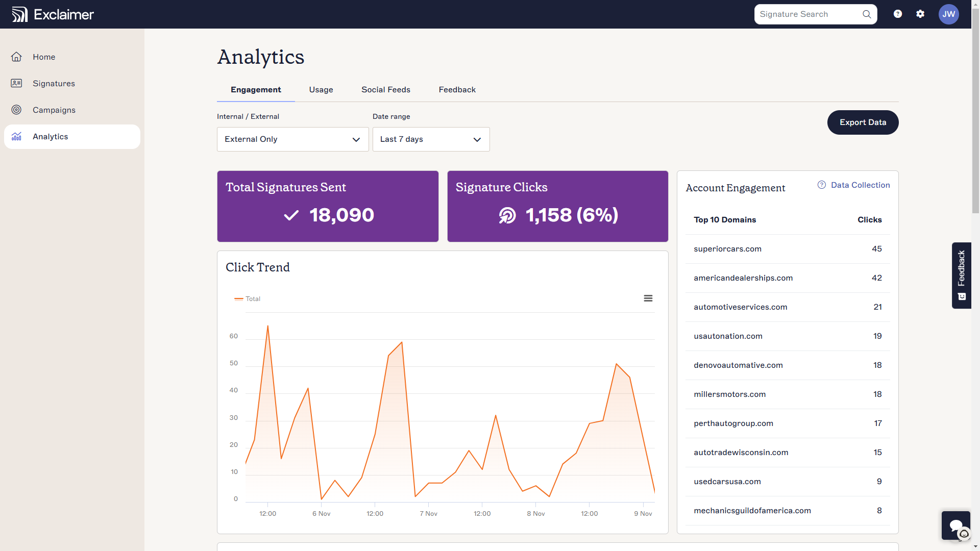Open the chat bubble in bottom corner

pos(955,525)
